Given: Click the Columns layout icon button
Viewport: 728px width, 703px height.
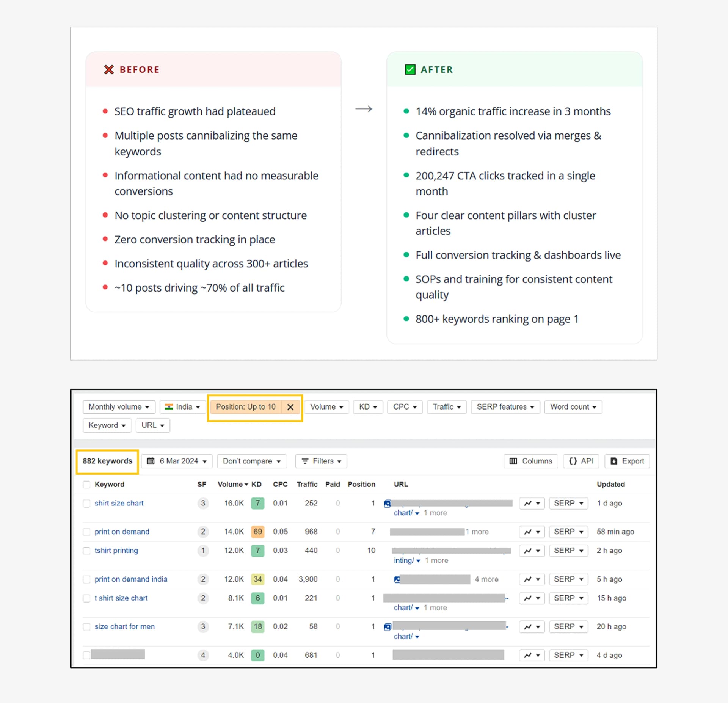Looking at the screenshot, I should coord(530,461).
